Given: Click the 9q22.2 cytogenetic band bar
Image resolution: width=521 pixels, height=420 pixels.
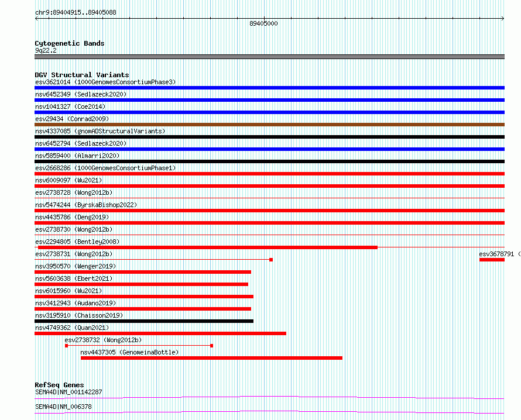Looking at the screenshot, I should click(269, 57).
